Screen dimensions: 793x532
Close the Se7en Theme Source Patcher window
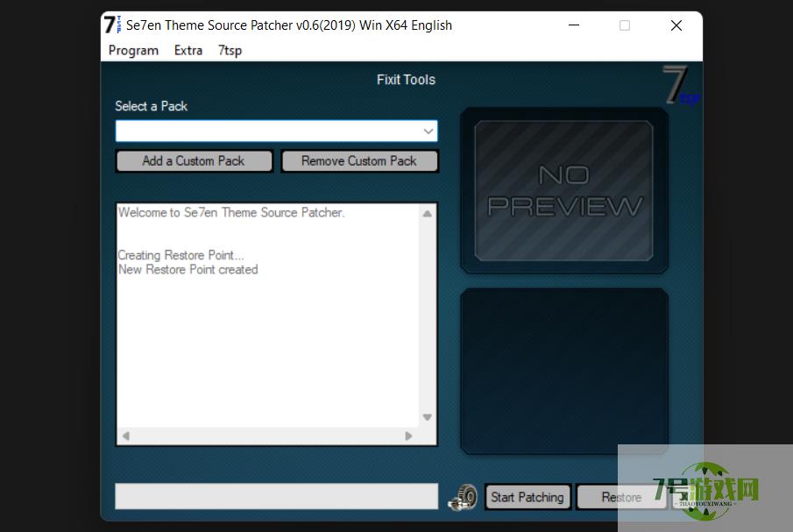[676, 25]
